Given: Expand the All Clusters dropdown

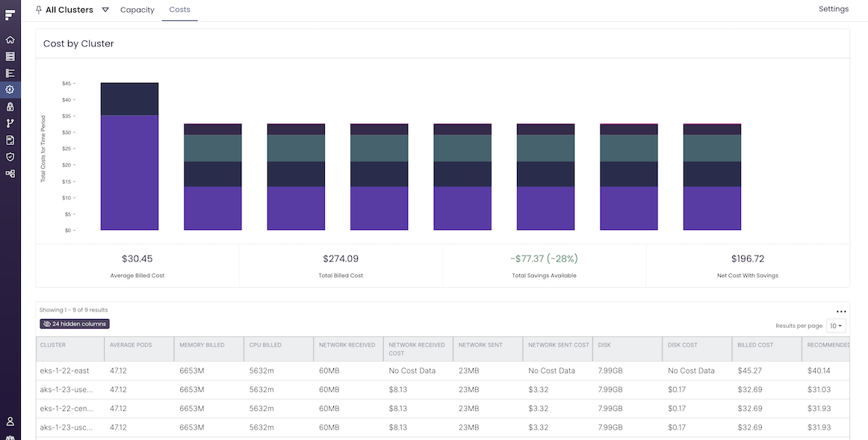Looking at the screenshot, I should (105, 10).
